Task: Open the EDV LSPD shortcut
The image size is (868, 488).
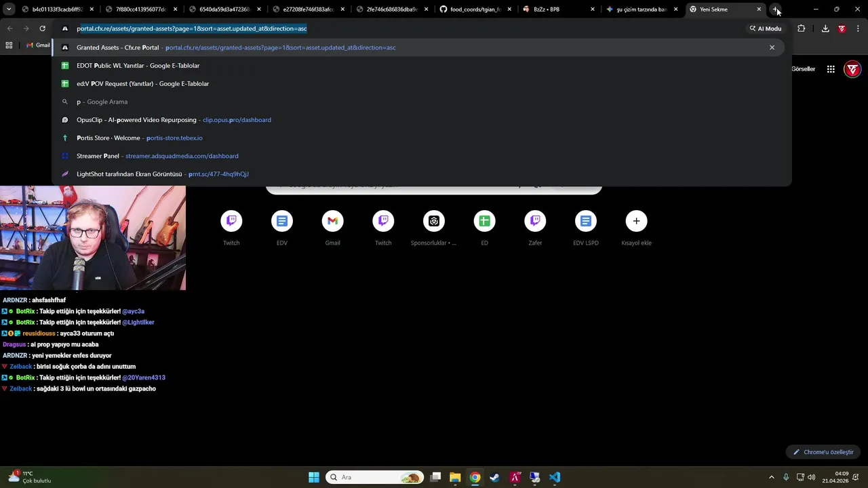Action: (586, 228)
